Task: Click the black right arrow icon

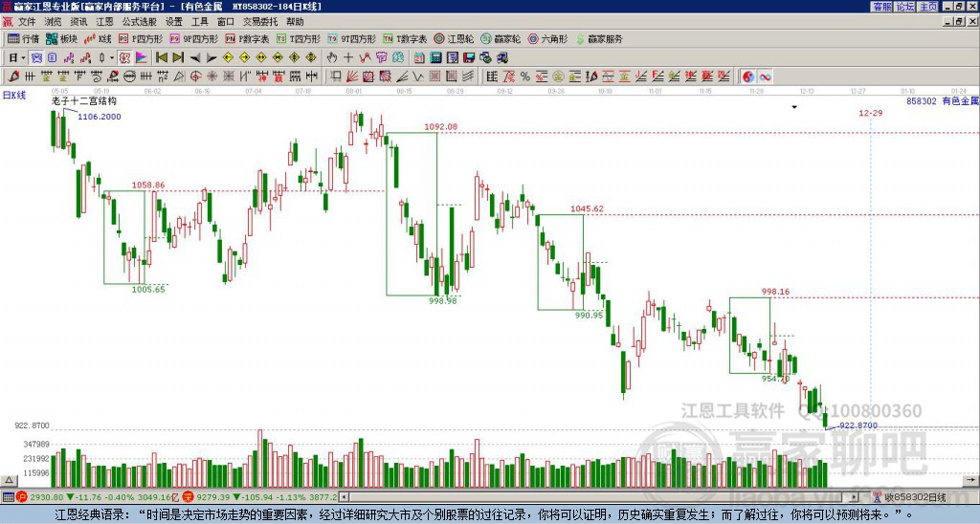Action: [212, 58]
